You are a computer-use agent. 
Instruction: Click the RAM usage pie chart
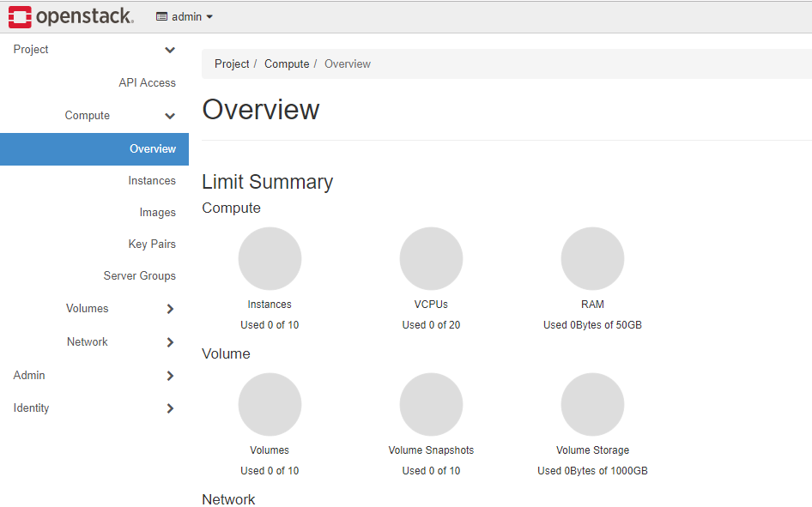click(x=592, y=258)
